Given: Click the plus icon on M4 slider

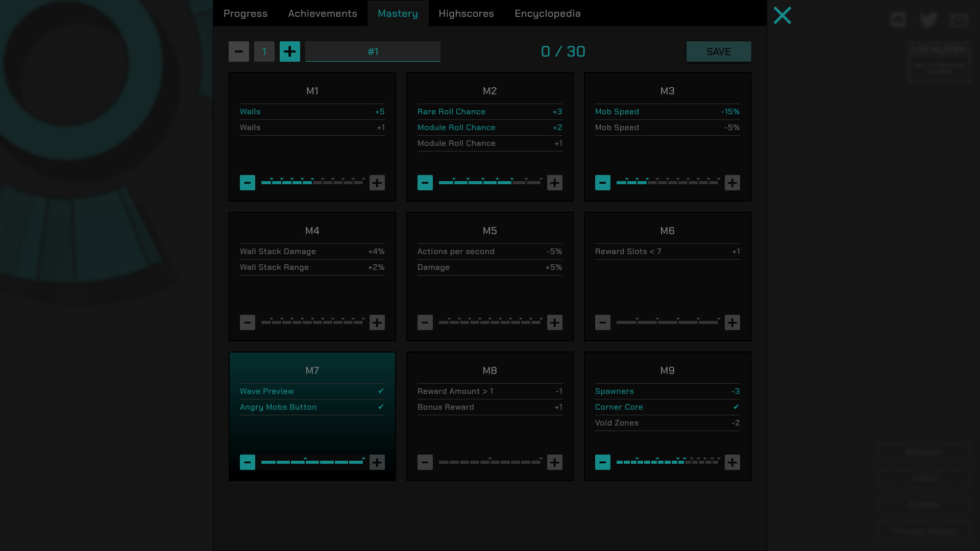Looking at the screenshot, I should pos(377,322).
